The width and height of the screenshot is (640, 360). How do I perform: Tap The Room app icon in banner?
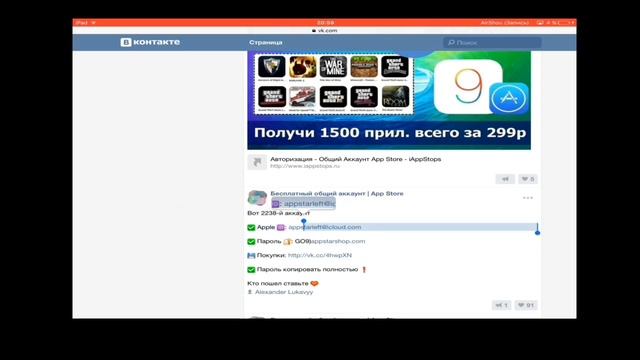[395, 97]
